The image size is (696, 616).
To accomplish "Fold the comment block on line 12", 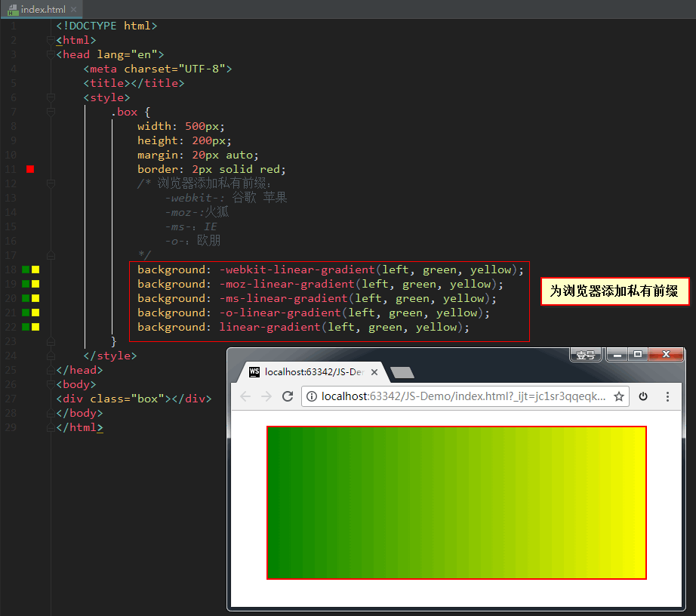I will [x=51, y=183].
